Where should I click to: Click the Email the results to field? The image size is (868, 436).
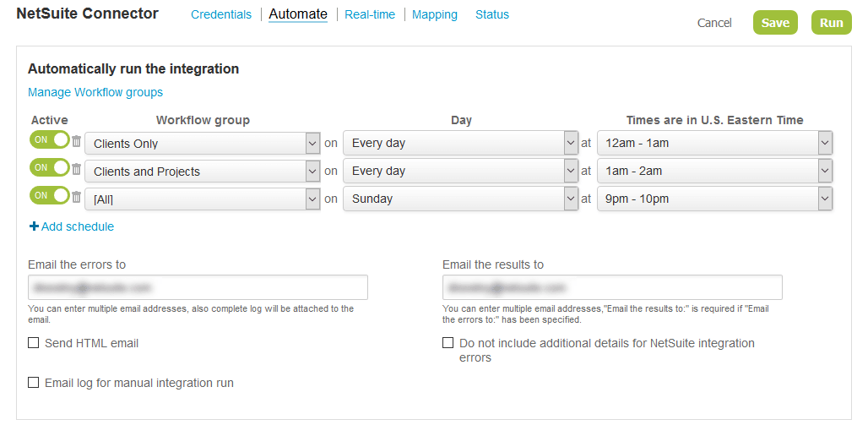tap(612, 287)
